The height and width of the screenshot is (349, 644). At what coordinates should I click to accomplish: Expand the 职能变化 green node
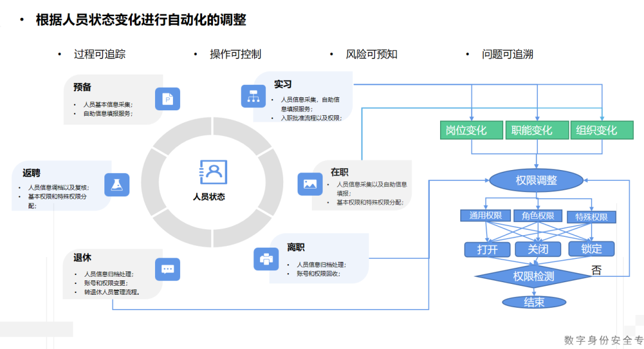click(537, 130)
